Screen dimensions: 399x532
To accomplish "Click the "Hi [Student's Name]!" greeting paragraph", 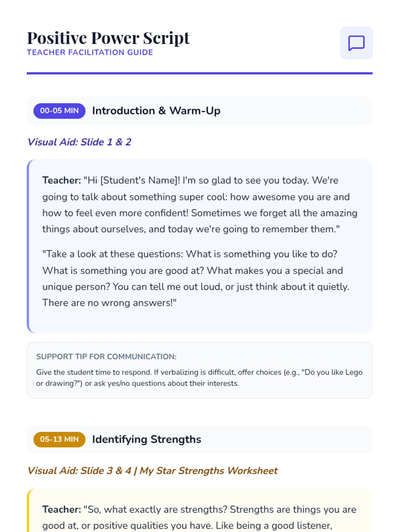I will pyautogui.click(x=199, y=205).
